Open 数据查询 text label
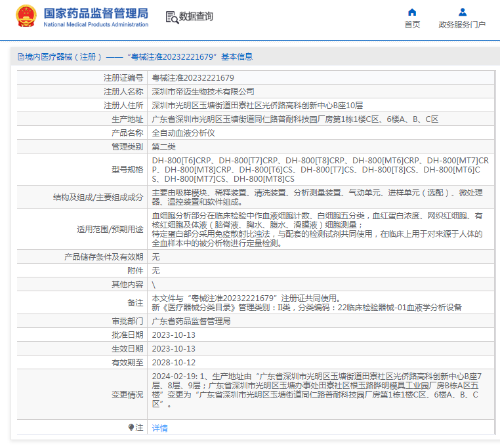 pos(196,16)
